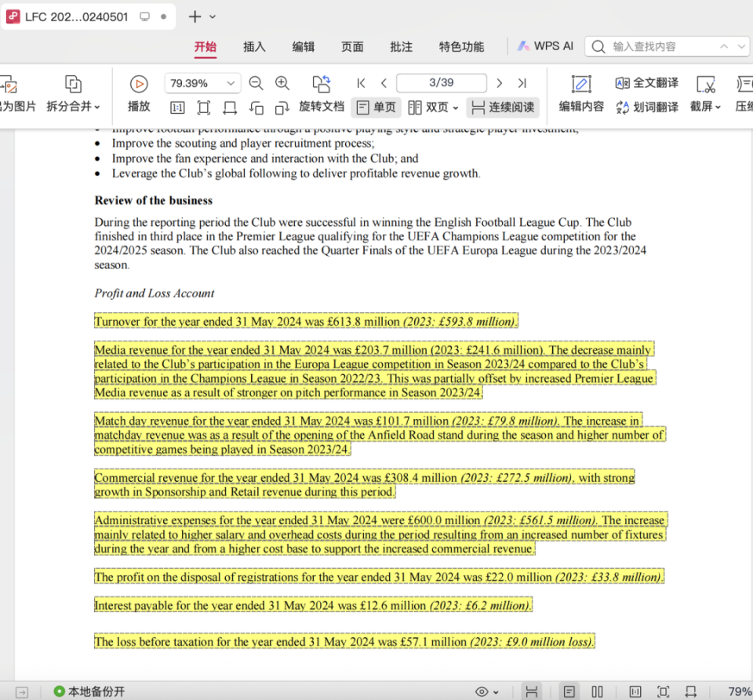
Task: Toggle status bar single page icon
Action: (569, 692)
